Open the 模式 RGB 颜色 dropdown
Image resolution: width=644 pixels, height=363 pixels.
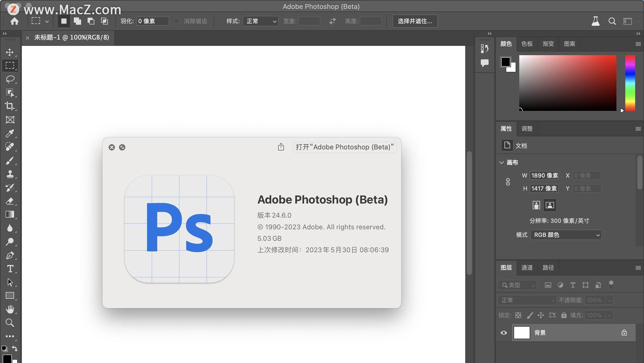tap(566, 235)
